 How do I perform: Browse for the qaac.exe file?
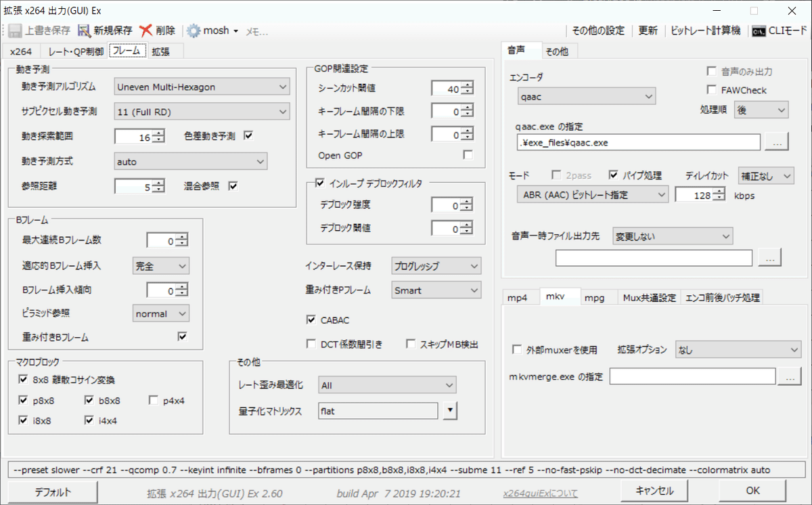(775, 142)
